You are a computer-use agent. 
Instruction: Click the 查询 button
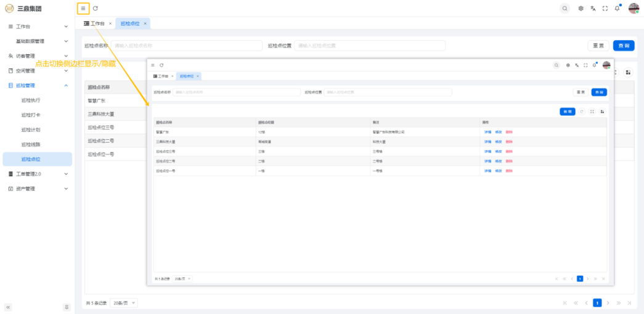(624, 46)
